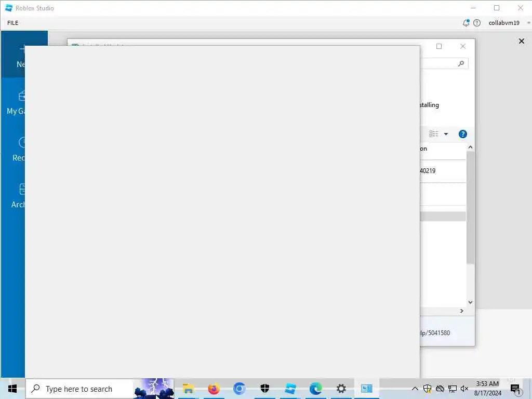Click the list scroll up arrow

pos(470,147)
